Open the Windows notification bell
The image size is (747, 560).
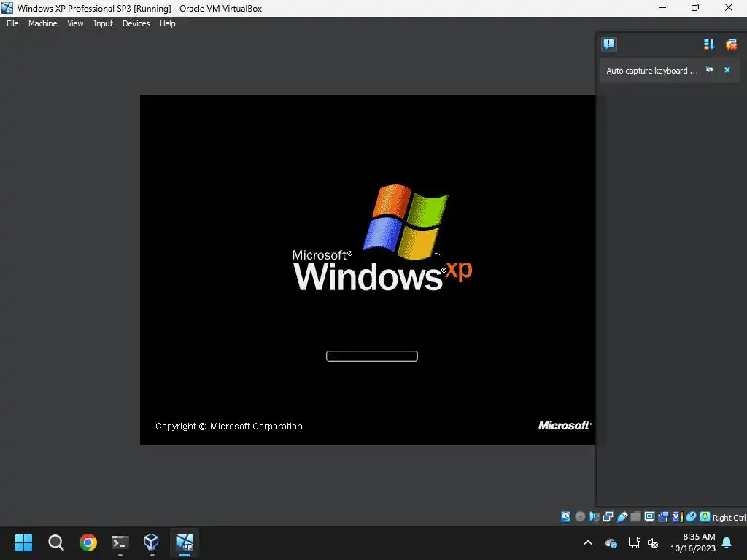tap(727, 542)
